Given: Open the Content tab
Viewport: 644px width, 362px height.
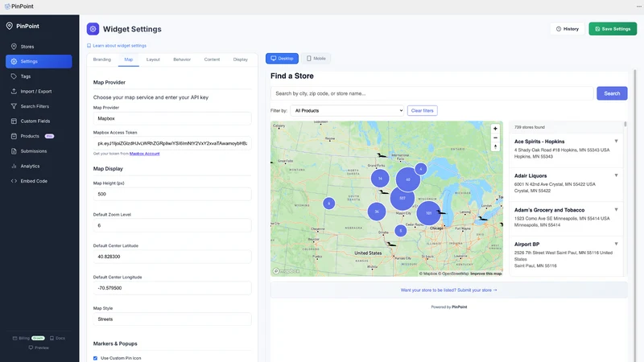Looking at the screenshot, I should (212, 60).
